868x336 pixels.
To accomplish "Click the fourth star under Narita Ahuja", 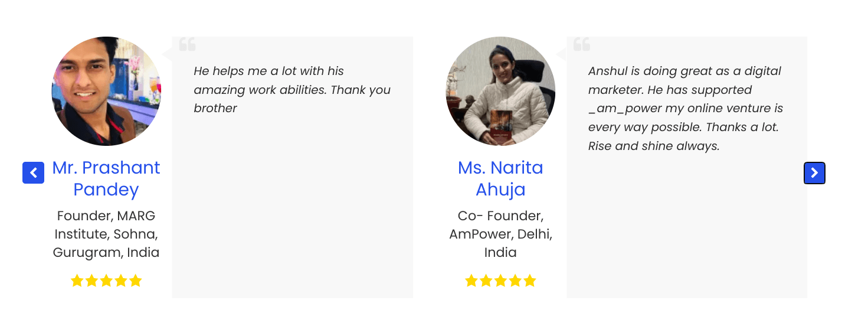I will coord(515,281).
